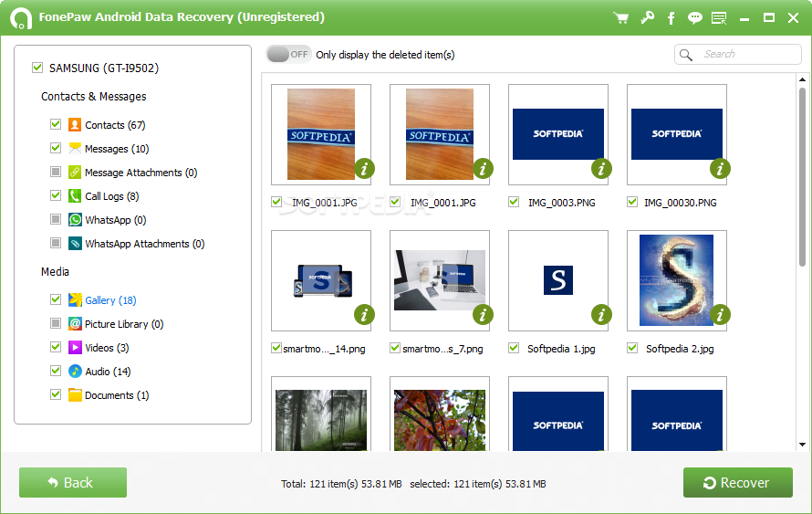Select the forest photo thumbnail
This screenshot has width=812, height=514.
[x=321, y=420]
